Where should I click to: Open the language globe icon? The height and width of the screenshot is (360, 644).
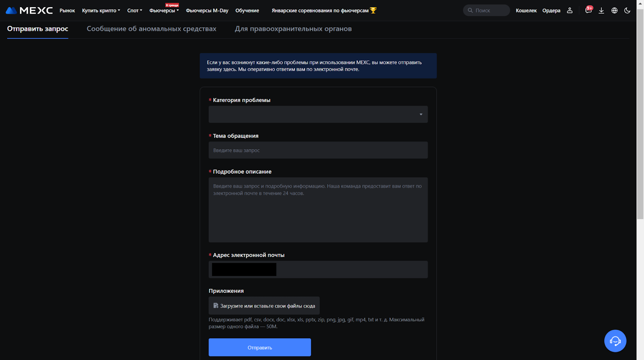click(x=614, y=10)
